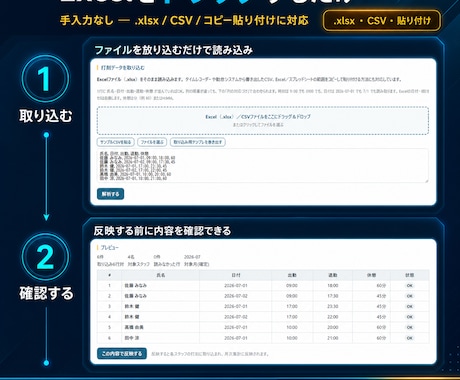Click the 2026-07 target month value

tap(192, 257)
